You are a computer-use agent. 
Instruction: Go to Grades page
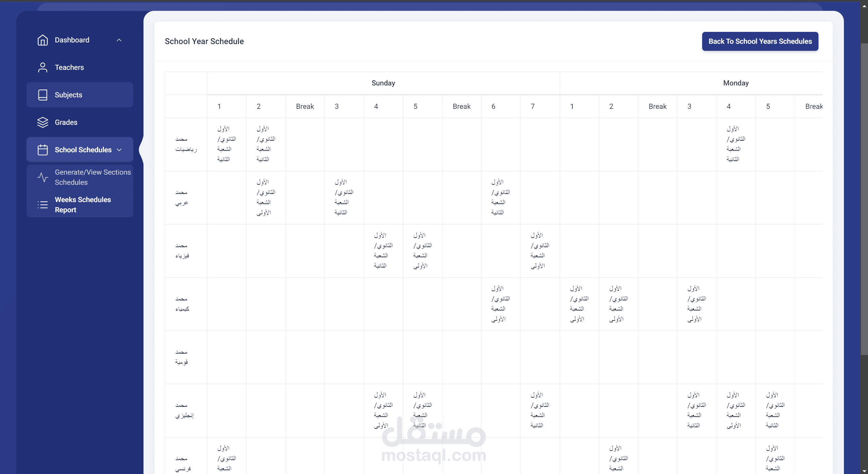66,122
